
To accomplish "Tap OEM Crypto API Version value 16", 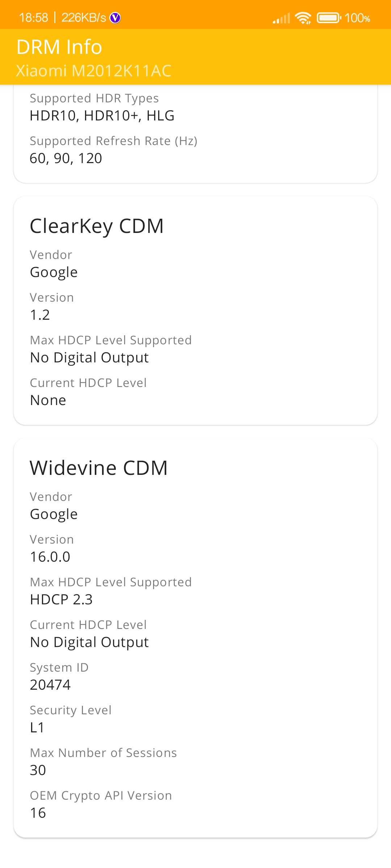I will pos(38,813).
